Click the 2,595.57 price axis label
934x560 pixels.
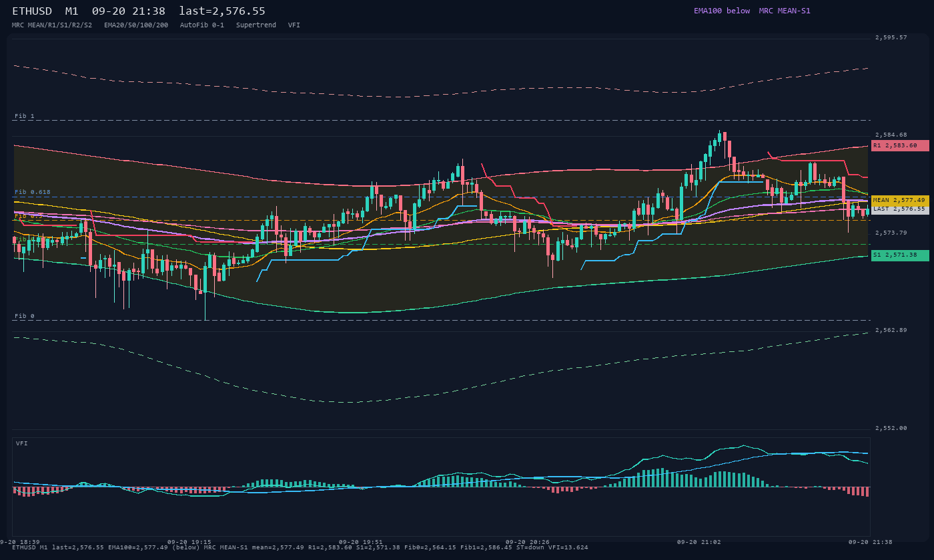click(891, 38)
